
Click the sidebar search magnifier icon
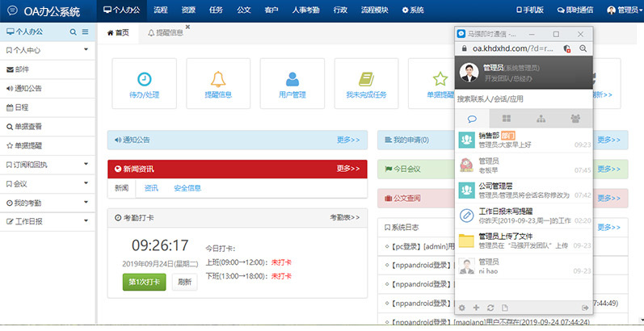click(74, 32)
